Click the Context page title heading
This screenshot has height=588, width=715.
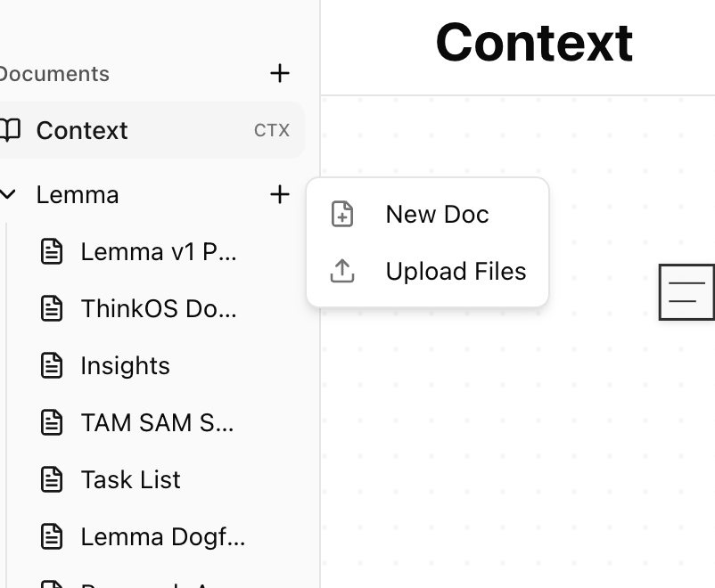pos(534,42)
